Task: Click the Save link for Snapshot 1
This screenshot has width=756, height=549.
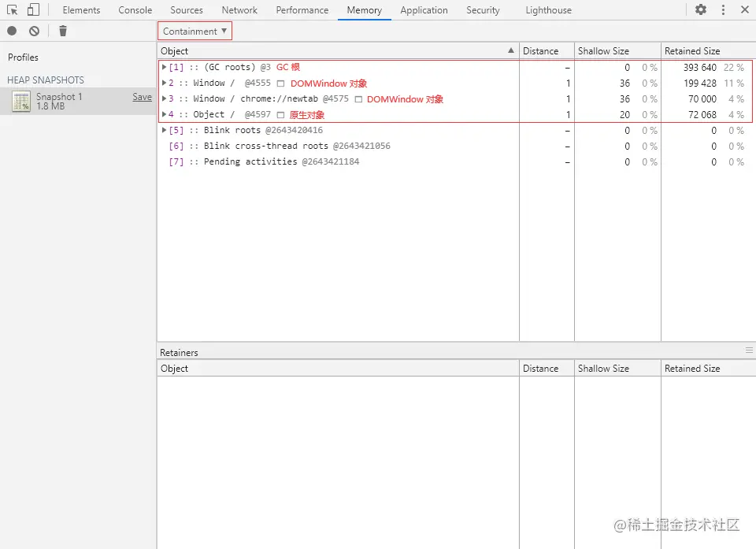Action: coord(143,97)
